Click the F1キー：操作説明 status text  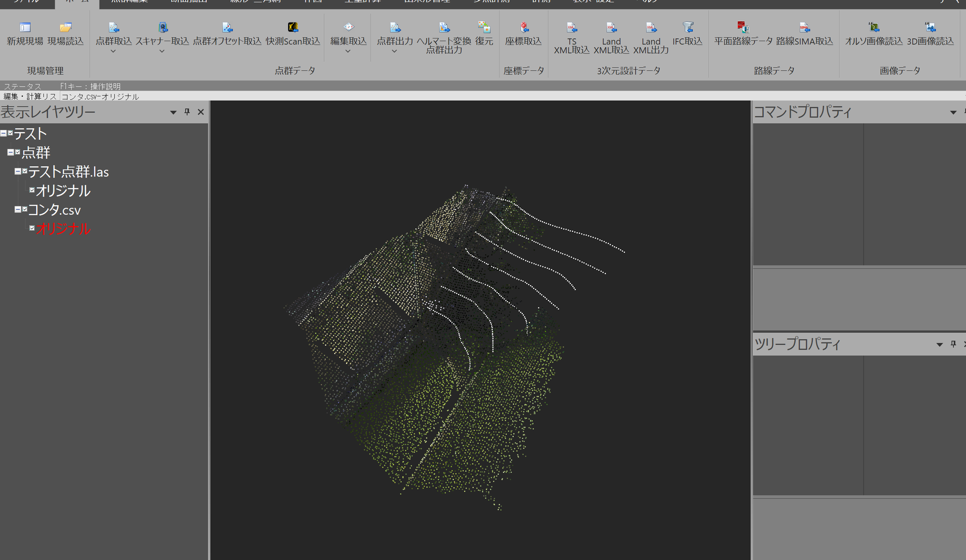(x=90, y=86)
